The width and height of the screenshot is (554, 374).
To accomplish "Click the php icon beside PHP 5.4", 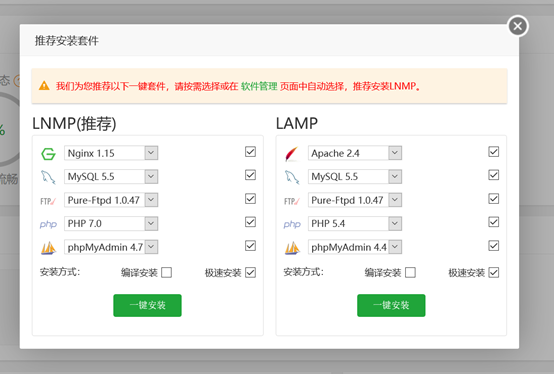I will click(x=292, y=224).
